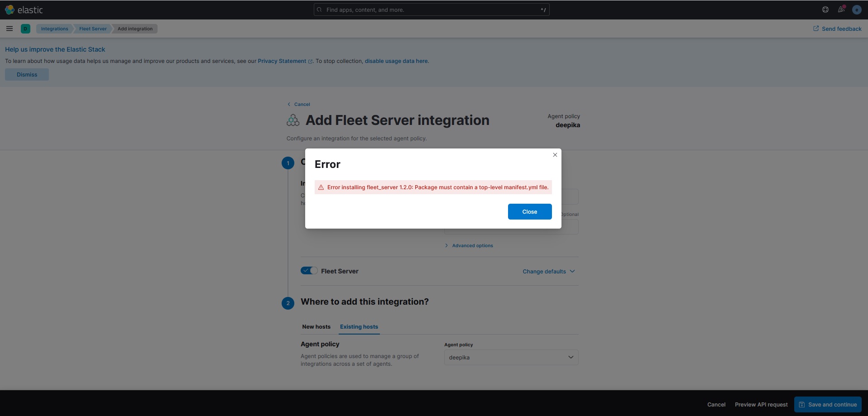Dismiss the usage data banner
The height and width of the screenshot is (416, 868).
[26, 74]
